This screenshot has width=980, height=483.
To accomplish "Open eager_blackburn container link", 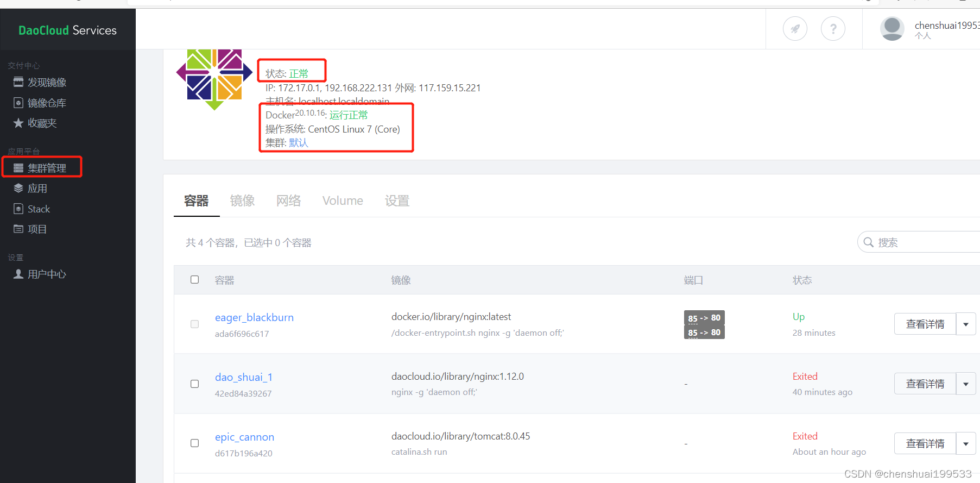I will [254, 317].
